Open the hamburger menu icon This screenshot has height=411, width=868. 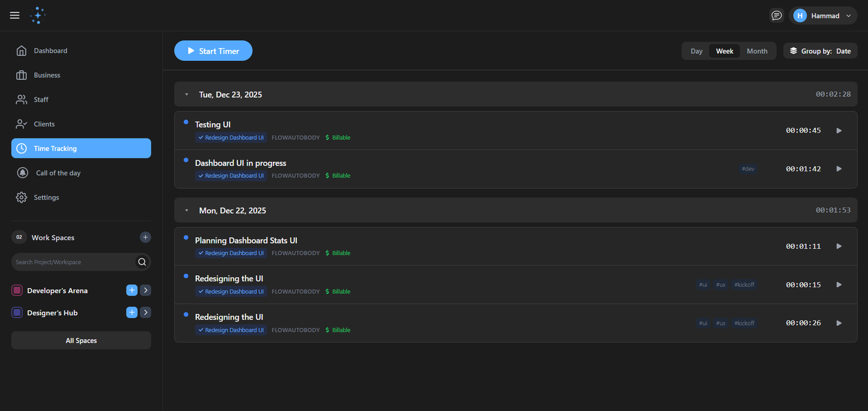point(15,15)
